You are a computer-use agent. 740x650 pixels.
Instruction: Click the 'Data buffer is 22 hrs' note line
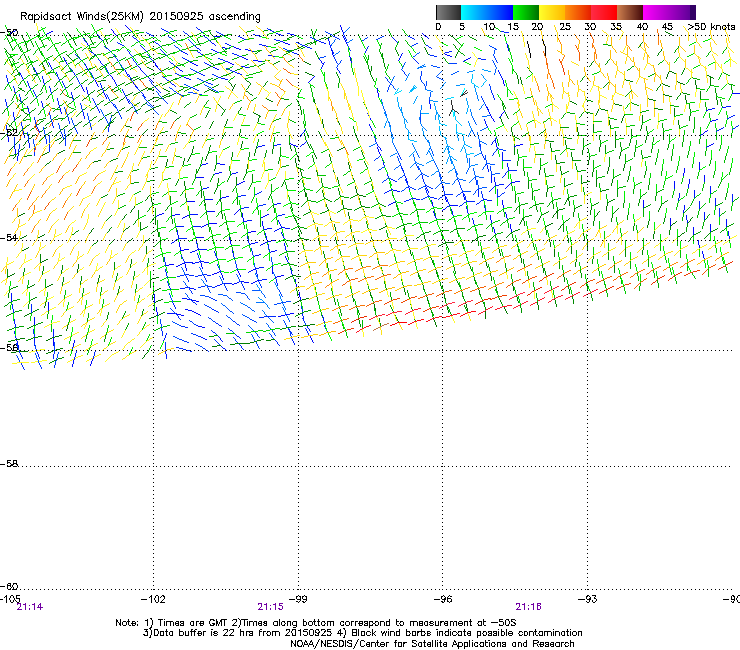click(x=362, y=633)
